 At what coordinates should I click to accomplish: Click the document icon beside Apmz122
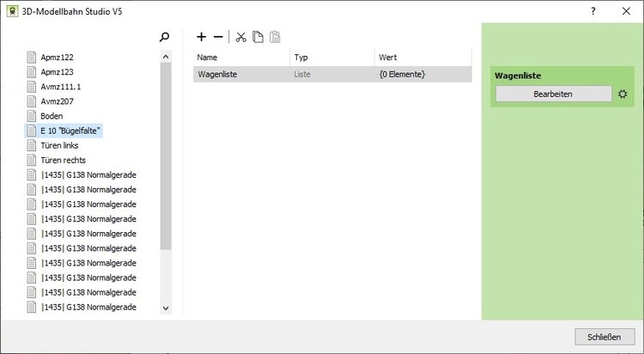tap(32, 58)
